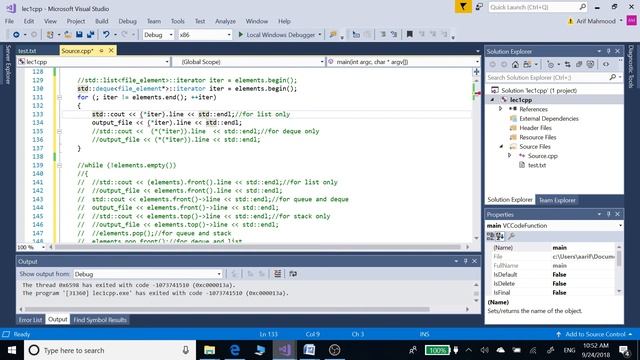The height and width of the screenshot is (360, 640).
Task: Collapse the comment block at line 139
Action: pos(59,165)
